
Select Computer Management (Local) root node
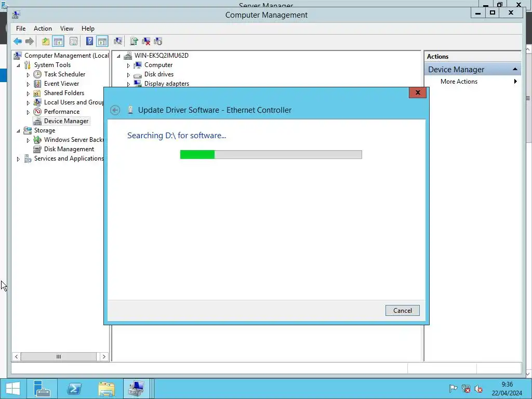tap(66, 55)
